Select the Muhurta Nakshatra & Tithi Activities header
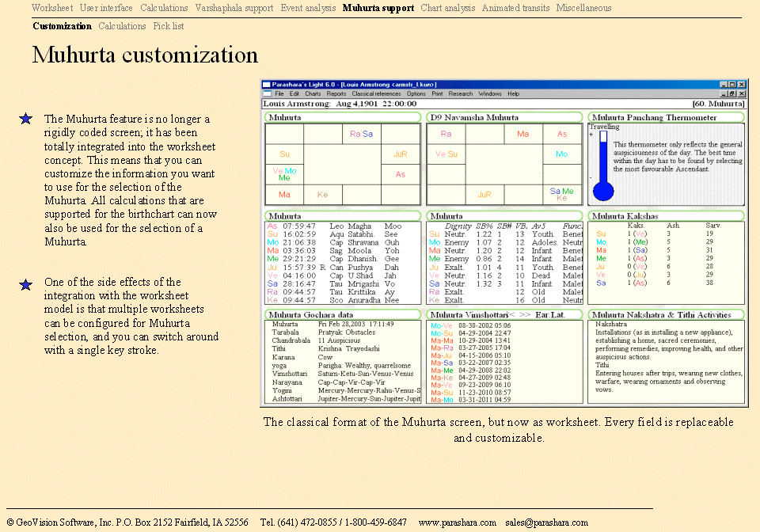Screen dimensions: 760x532 click(x=666, y=315)
